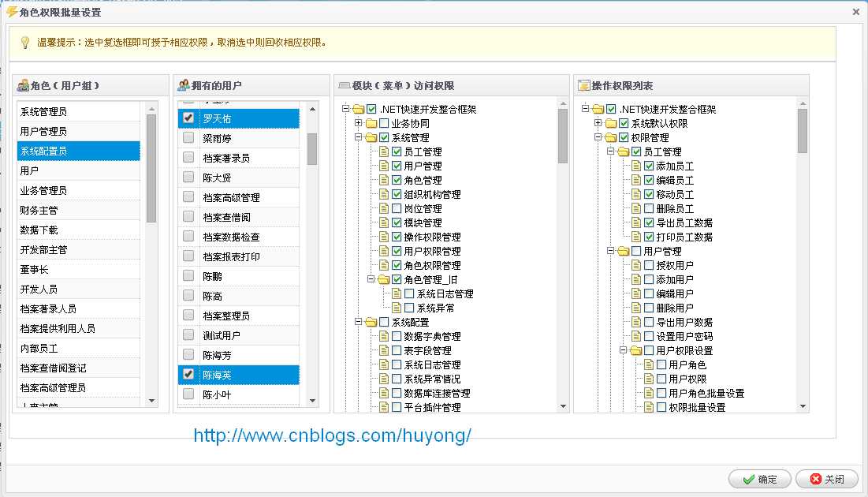868x497 pixels.
Task: Click the module tree scroll-up arrow
Action: [x=563, y=103]
